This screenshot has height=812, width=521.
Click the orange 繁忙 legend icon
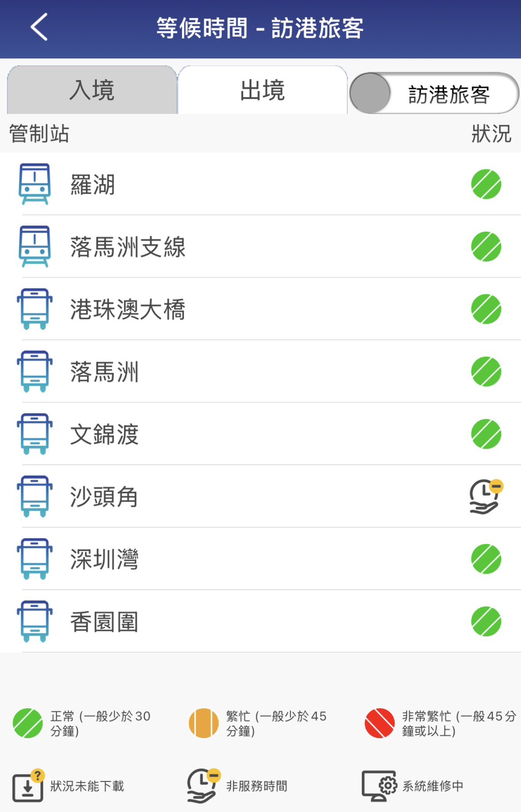[204, 723]
